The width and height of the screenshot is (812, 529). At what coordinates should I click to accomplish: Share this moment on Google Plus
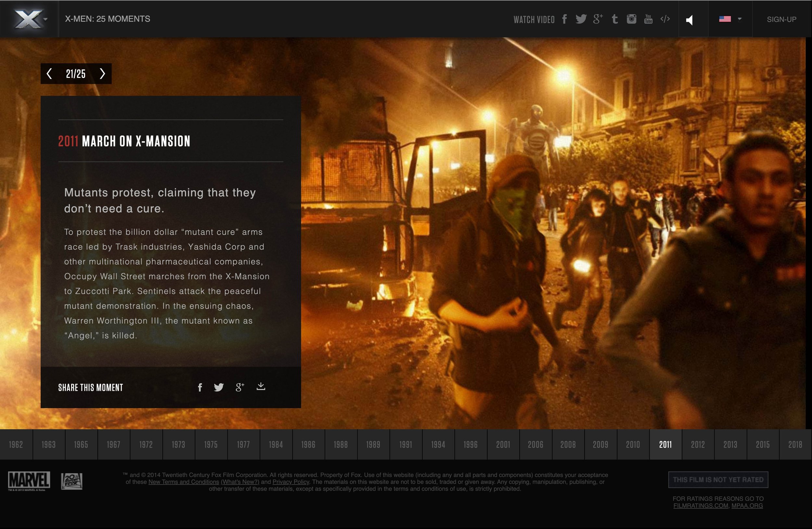pos(240,387)
